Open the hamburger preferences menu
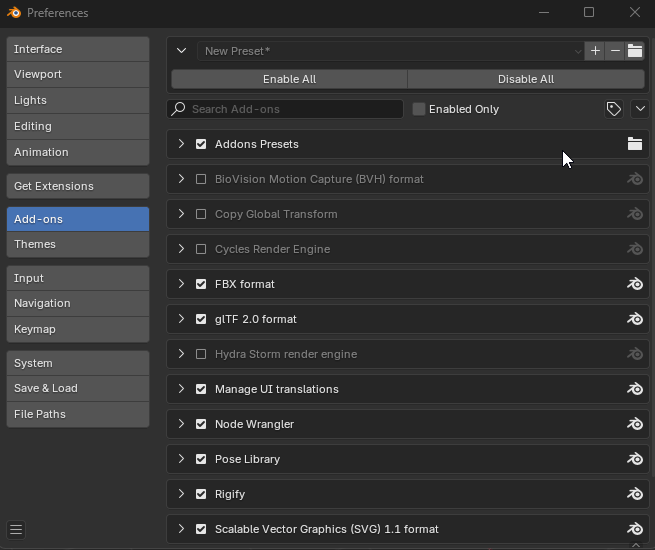655x550 pixels. click(x=16, y=530)
